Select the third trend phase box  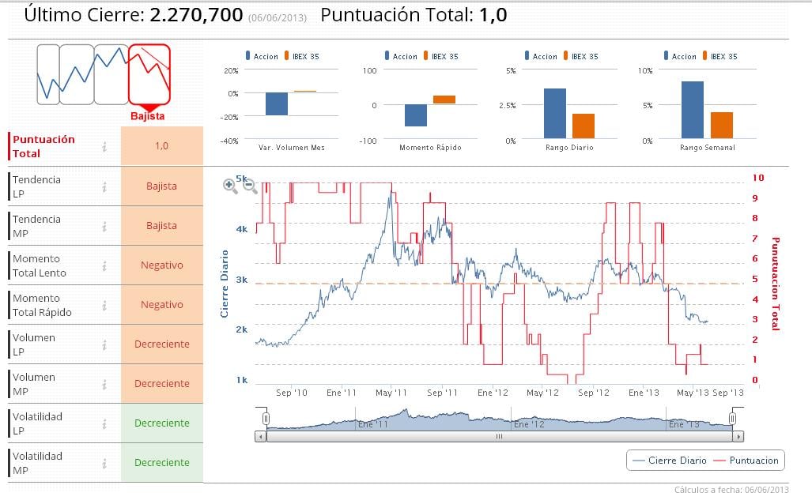point(111,74)
